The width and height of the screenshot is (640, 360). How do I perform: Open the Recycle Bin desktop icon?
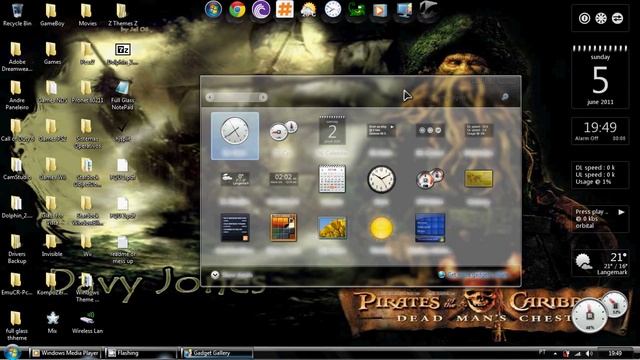pyautogui.click(x=17, y=14)
